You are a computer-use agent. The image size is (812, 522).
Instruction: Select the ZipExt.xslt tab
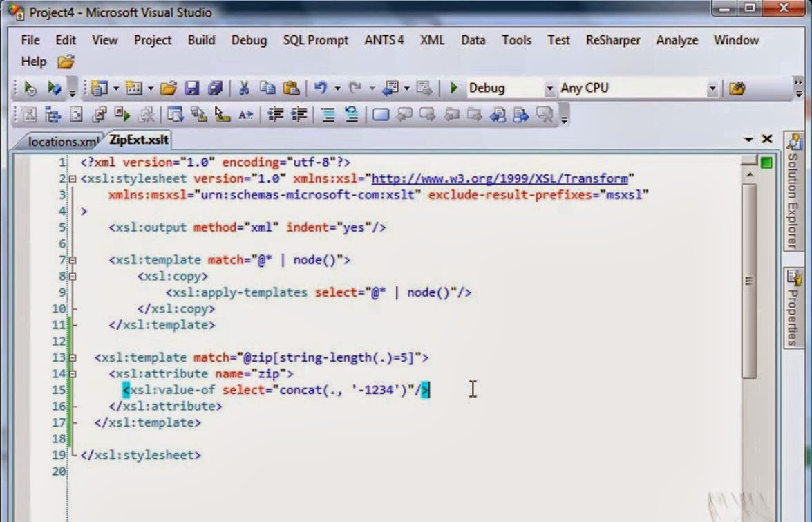click(139, 140)
